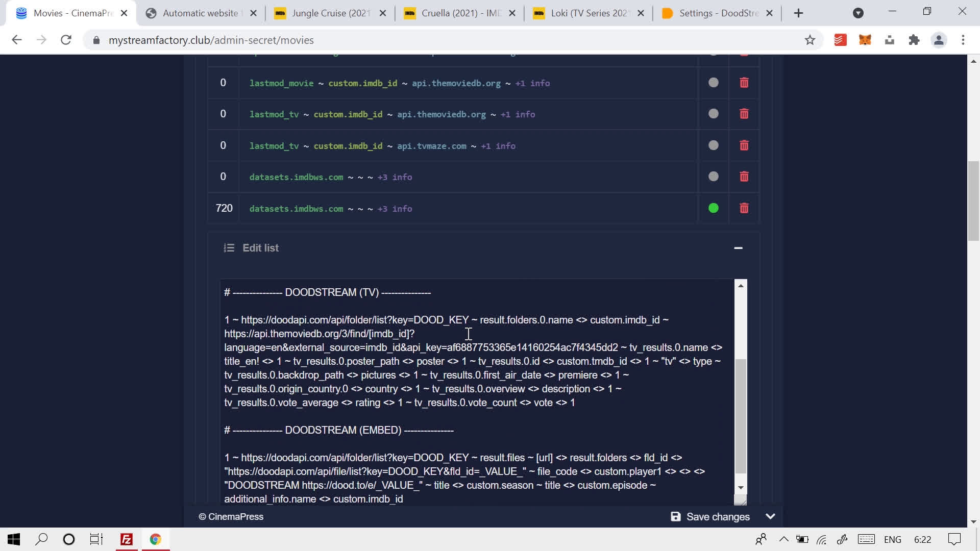Viewport: 980px width, 551px height.
Task: Open the MetaMask extension
Action: [865, 40]
